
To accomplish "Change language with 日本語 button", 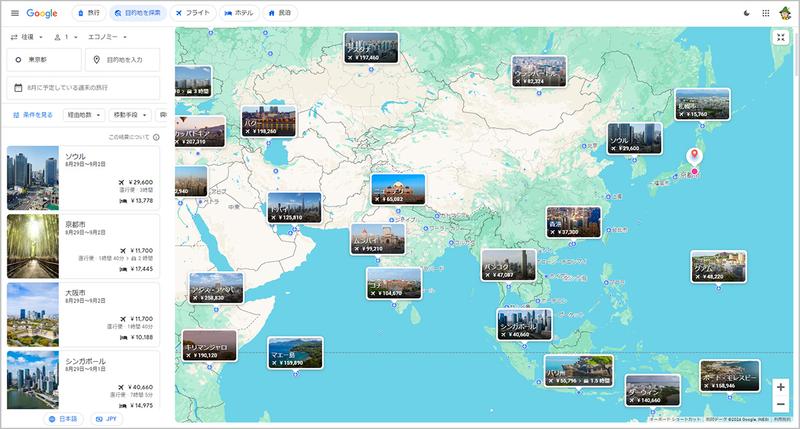I will [x=63, y=419].
